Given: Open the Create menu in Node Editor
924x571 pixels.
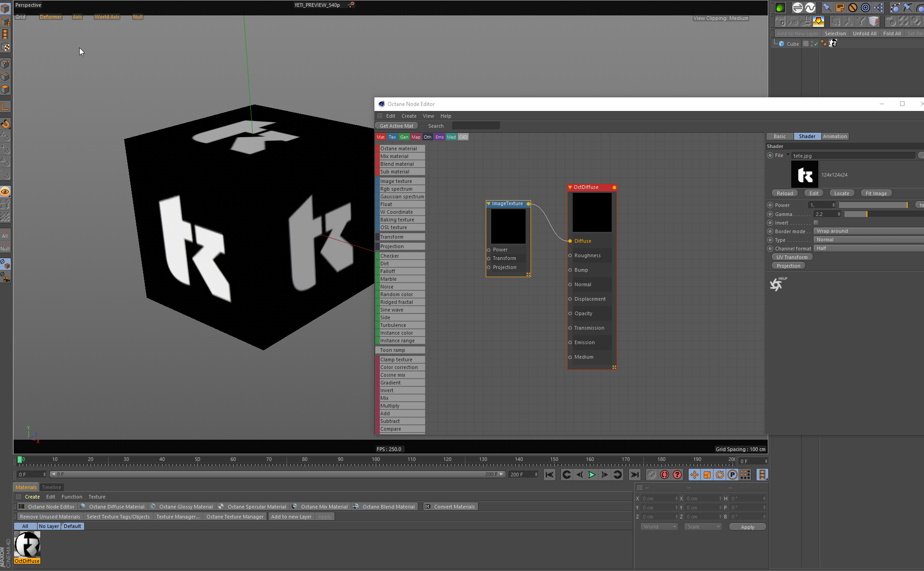Looking at the screenshot, I should [409, 116].
